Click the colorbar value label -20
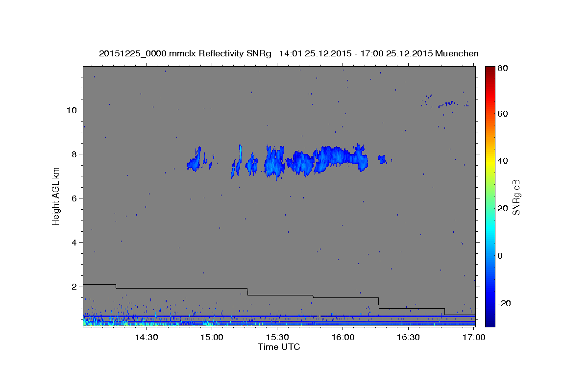This screenshot has width=588, height=392. pos(503,303)
